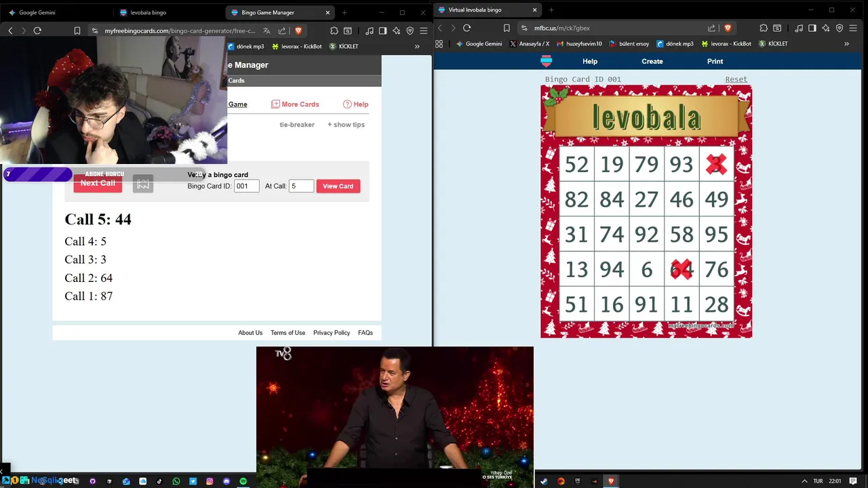The image size is (868, 488).
Task: Close the Virtual levobala bingo tab
Action: pos(534,10)
